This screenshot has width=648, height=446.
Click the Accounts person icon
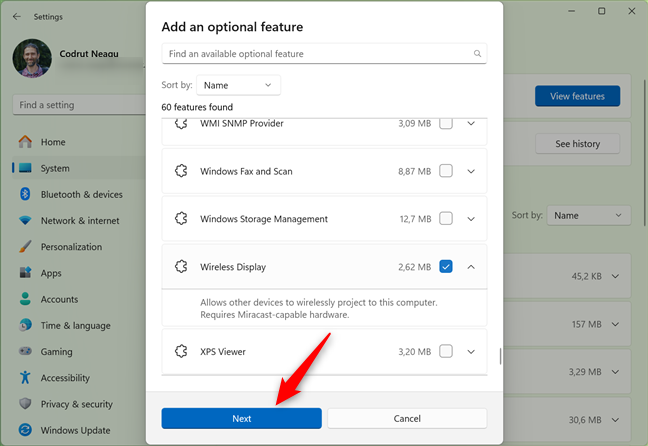(25, 299)
